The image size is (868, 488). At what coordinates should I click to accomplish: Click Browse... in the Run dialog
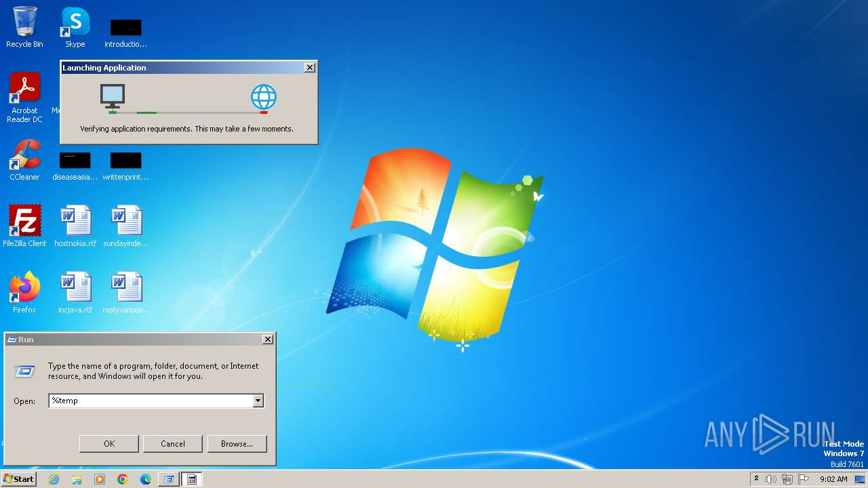pos(237,444)
